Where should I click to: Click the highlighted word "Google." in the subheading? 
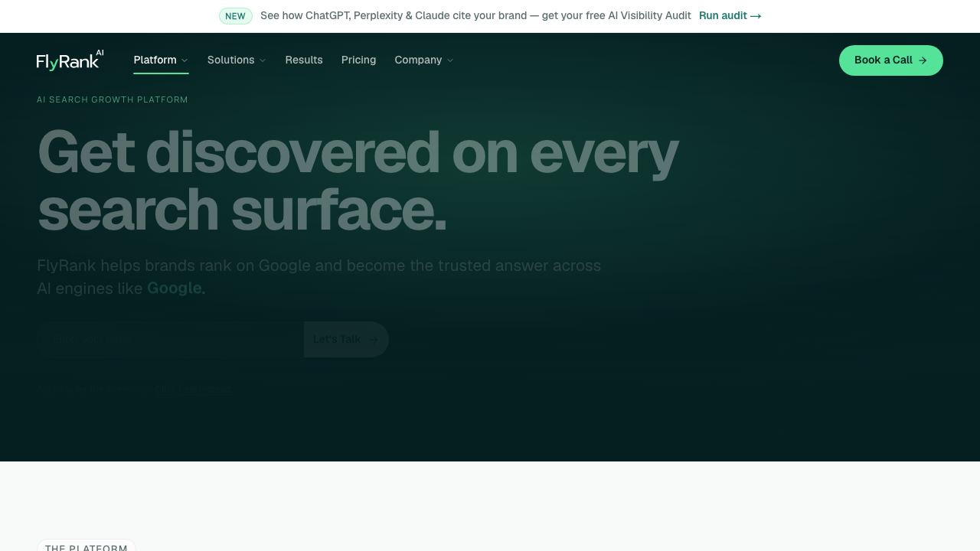click(176, 289)
